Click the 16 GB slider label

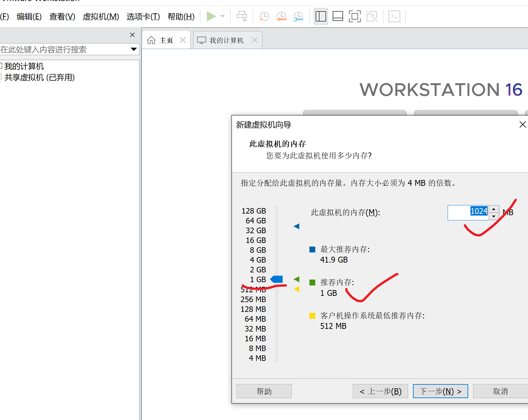[x=256, y=240]
